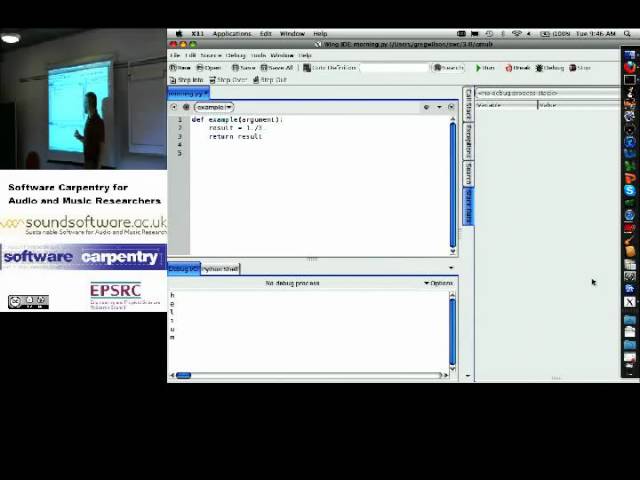Click the editor options icon at right of the example bar
This screenshot has height=480, width=640.
click(427, 107)
